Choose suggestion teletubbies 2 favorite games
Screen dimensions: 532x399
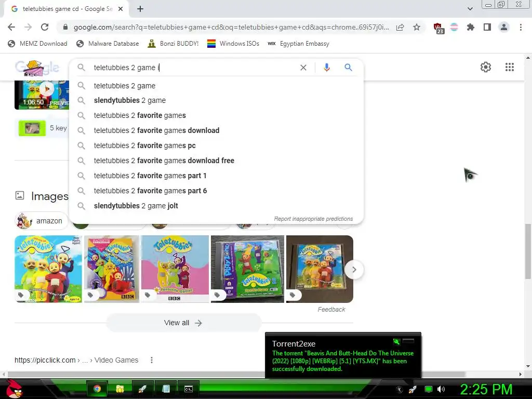216,115
